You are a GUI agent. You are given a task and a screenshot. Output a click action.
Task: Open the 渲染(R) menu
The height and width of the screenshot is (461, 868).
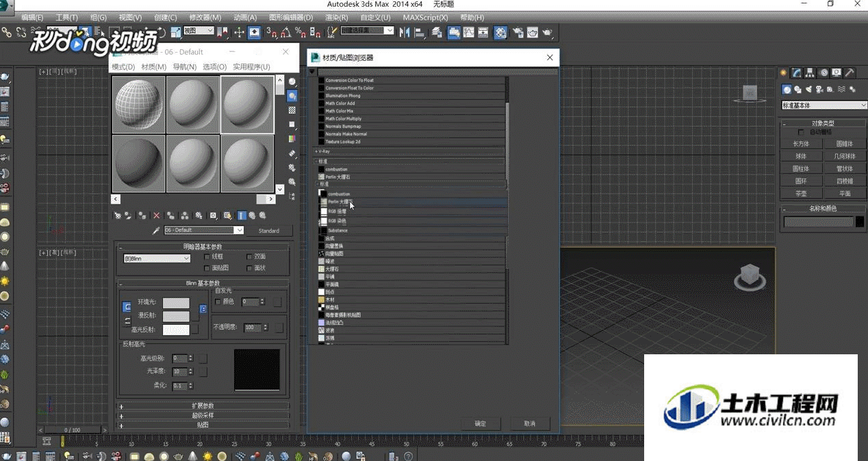[x=337, y=17]
